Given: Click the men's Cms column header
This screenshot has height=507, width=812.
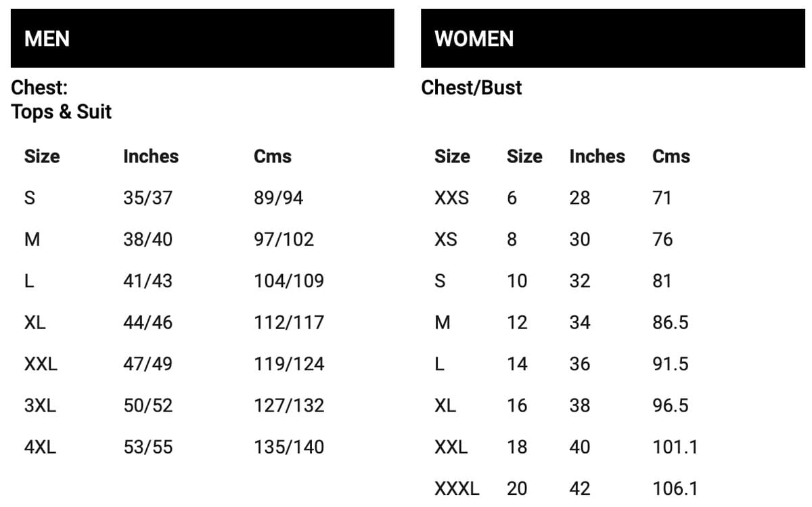Looking at the screenshot, I should [x=273, y=156].
